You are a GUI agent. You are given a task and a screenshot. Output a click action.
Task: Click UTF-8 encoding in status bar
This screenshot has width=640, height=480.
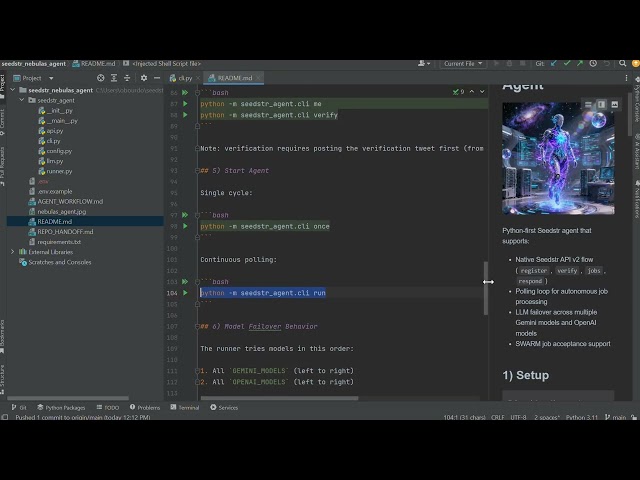pyautogui.click(x=518, y=417)
